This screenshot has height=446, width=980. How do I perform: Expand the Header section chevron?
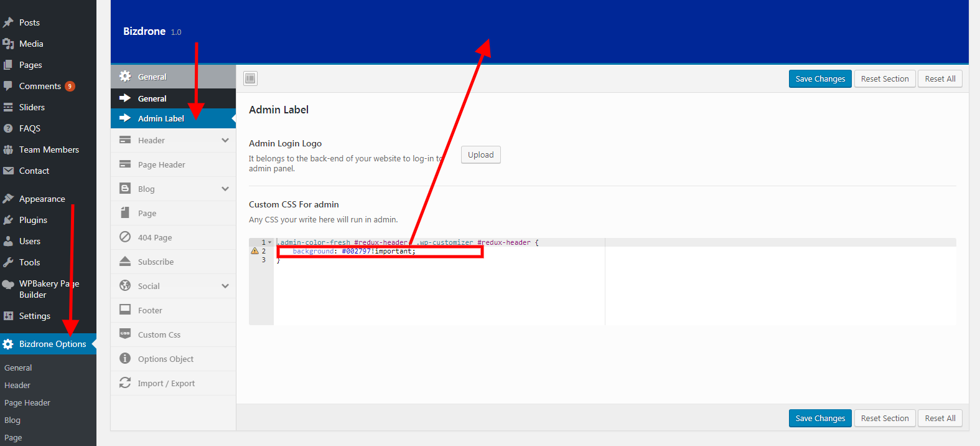[x=225, y=140]
